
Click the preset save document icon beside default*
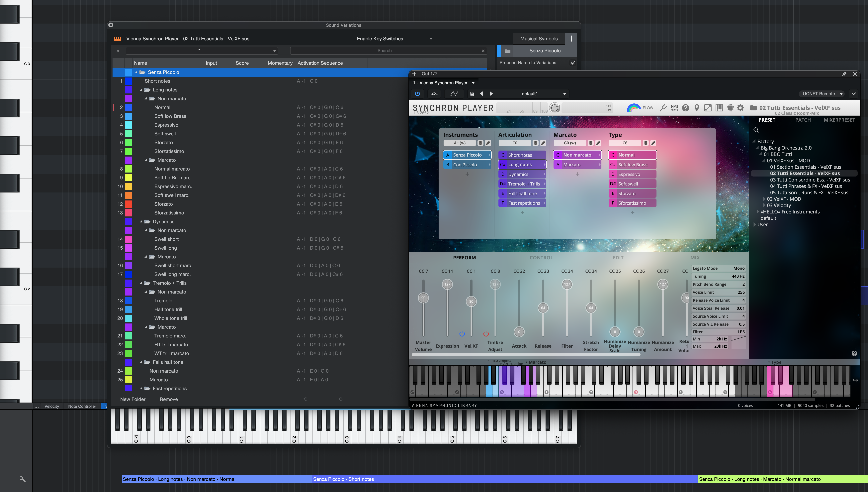tap(472, 94)
